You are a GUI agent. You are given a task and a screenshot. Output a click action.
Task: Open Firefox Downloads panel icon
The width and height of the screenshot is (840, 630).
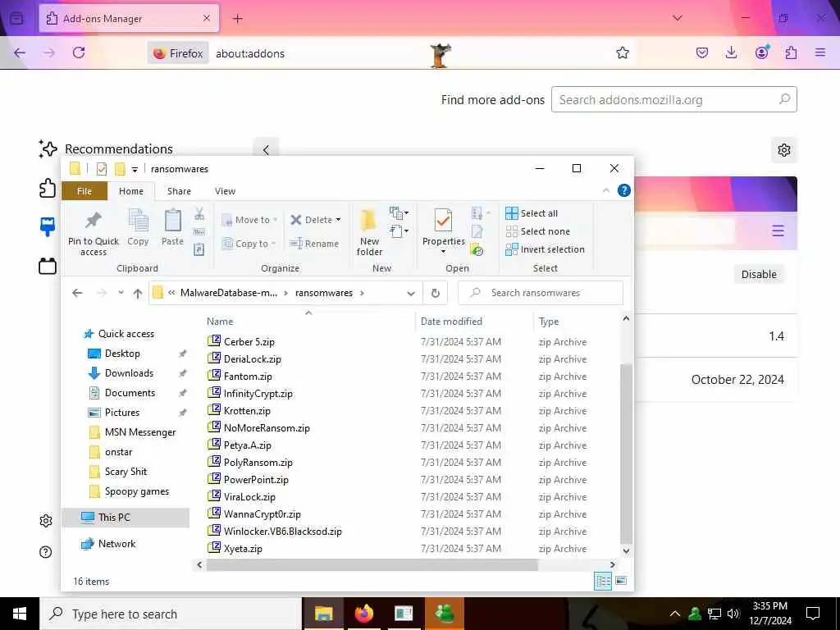click(731, 52)
